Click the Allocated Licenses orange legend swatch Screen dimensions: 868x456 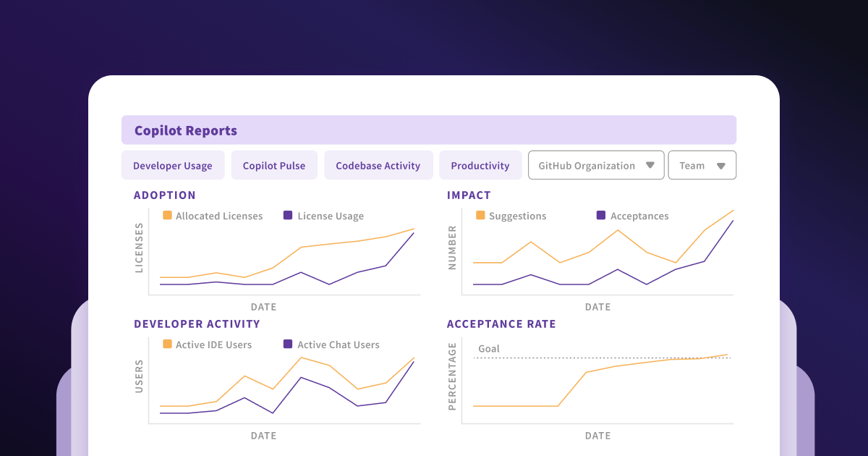[167, 216]
